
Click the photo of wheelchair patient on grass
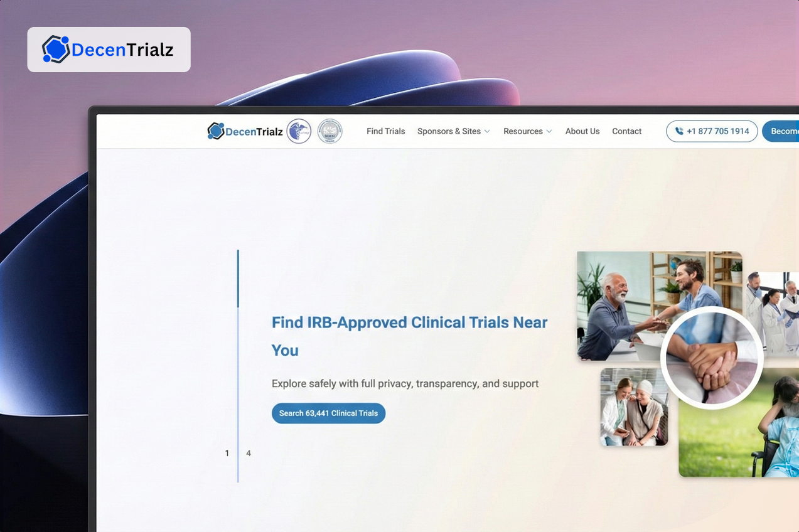741,439
